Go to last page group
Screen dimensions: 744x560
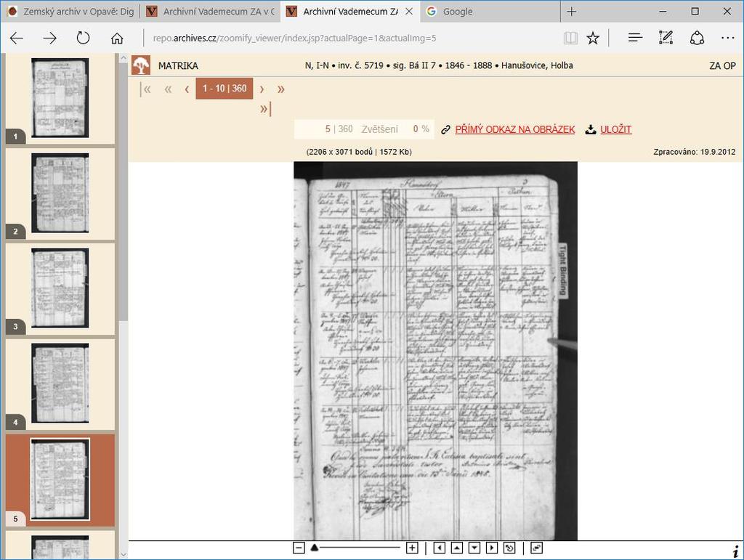click(x=265, y=109)
